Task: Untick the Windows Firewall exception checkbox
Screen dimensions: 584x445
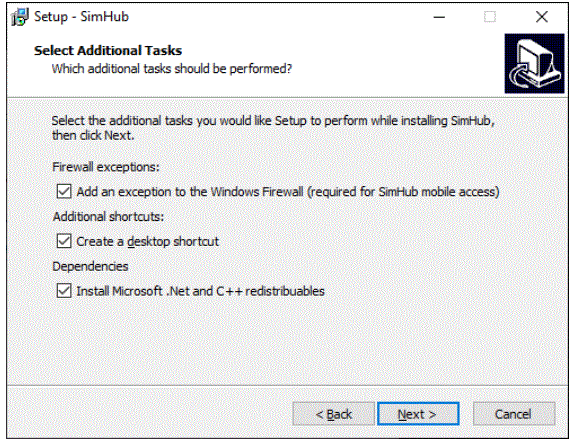Action: 64,192
